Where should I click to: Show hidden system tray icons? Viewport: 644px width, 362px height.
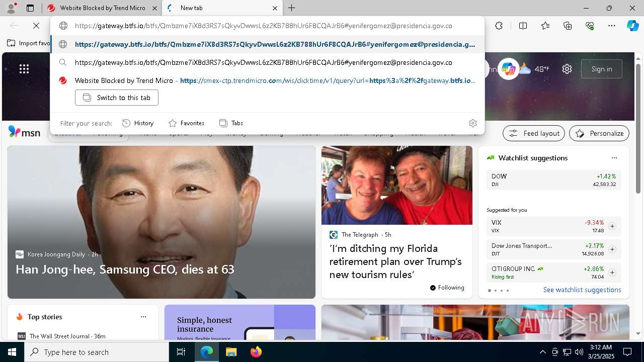[x=542, y=352]
